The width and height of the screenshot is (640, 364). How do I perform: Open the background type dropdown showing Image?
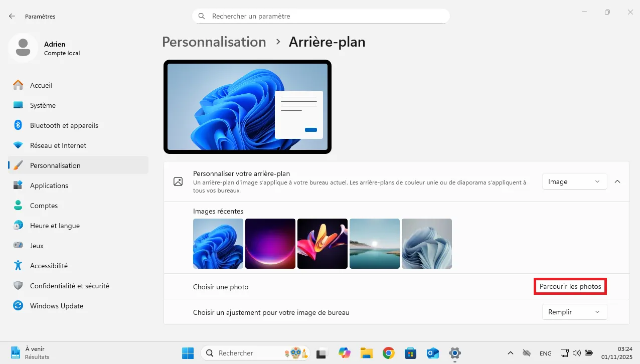coord(574,181)
